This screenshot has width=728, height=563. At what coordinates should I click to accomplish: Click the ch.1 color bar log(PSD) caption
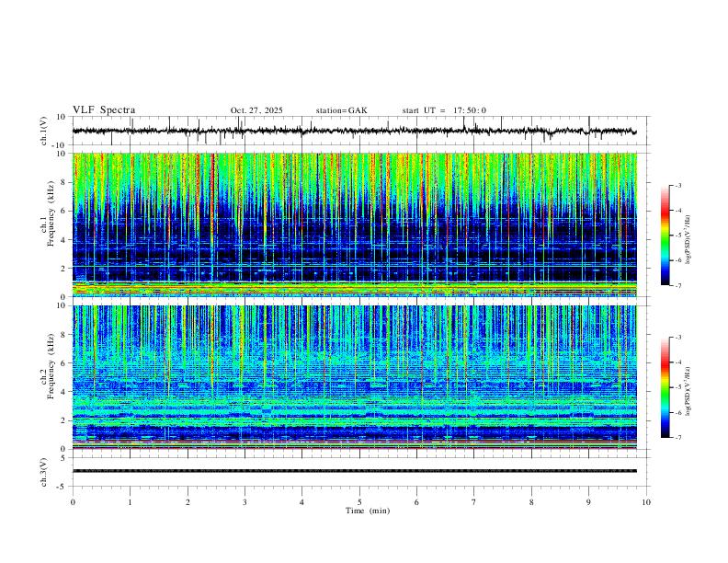pyautogui.click(x=688, y=239)
